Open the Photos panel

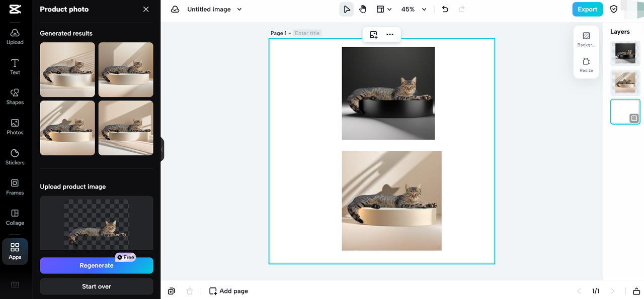(x=15, y=127)
